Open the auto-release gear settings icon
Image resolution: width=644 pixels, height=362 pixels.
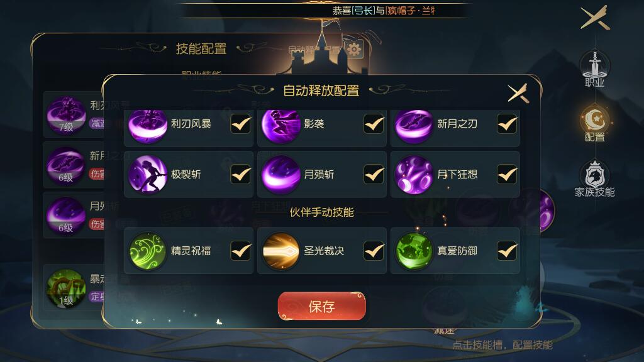[x=353, y=50]
